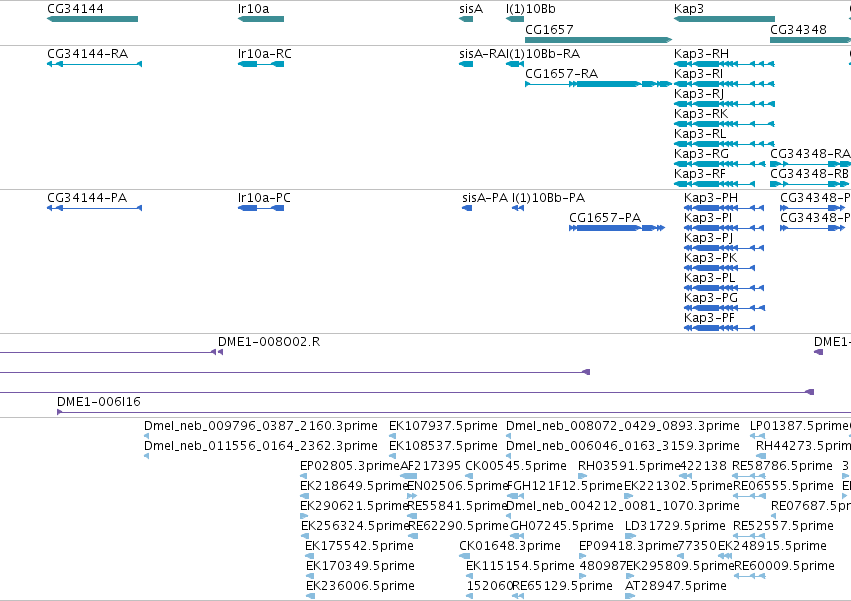
Task: Select the Kap3-PI protein label
Action: pyautogui.click(x=708, y=218)
